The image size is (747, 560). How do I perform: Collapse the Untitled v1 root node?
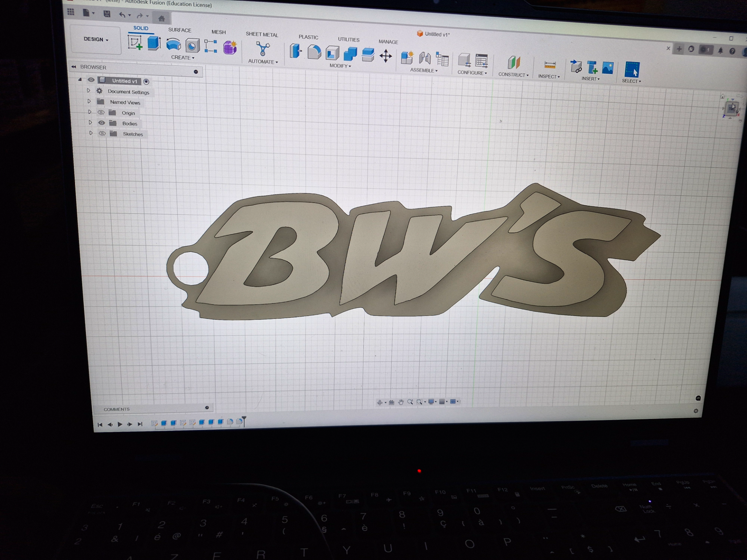pos(80,79)
